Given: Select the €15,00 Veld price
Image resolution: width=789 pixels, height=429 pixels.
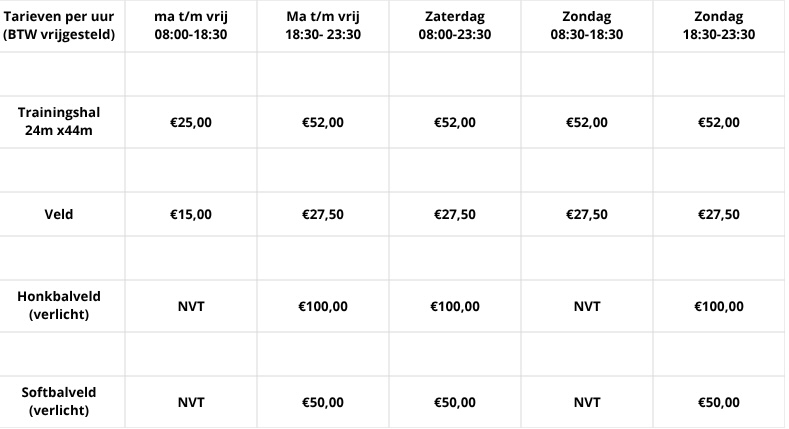Looking at the screenshot, I should coord(191,214).
